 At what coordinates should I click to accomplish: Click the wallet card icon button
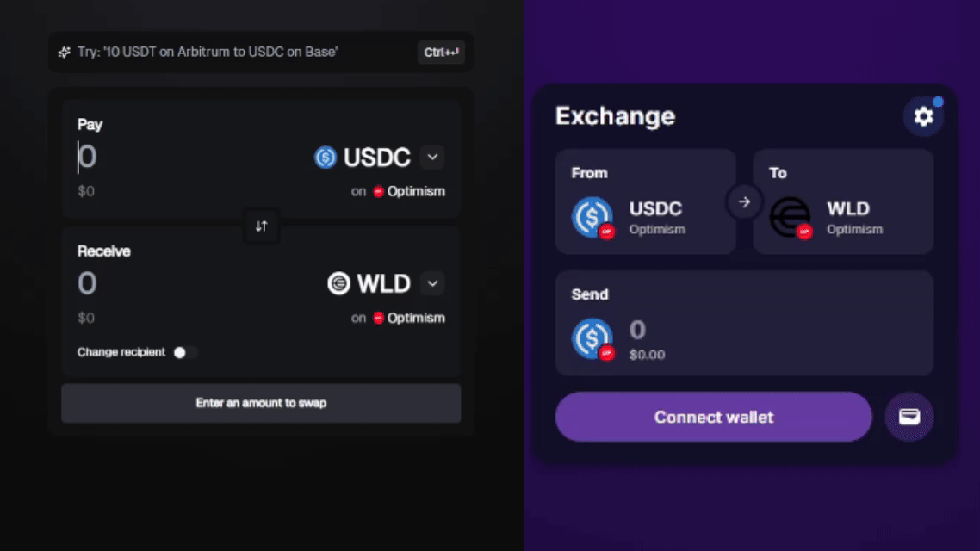(909, 417)
